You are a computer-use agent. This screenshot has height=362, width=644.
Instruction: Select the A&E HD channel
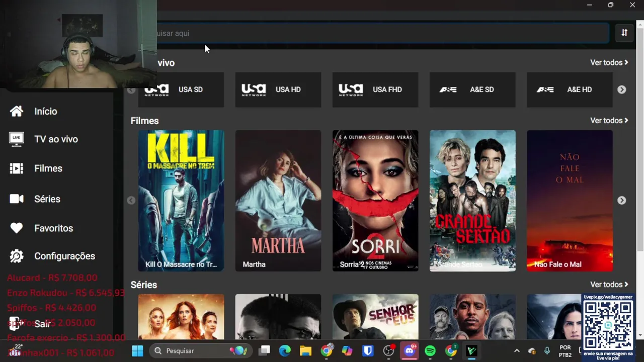[x=570, y=89]
